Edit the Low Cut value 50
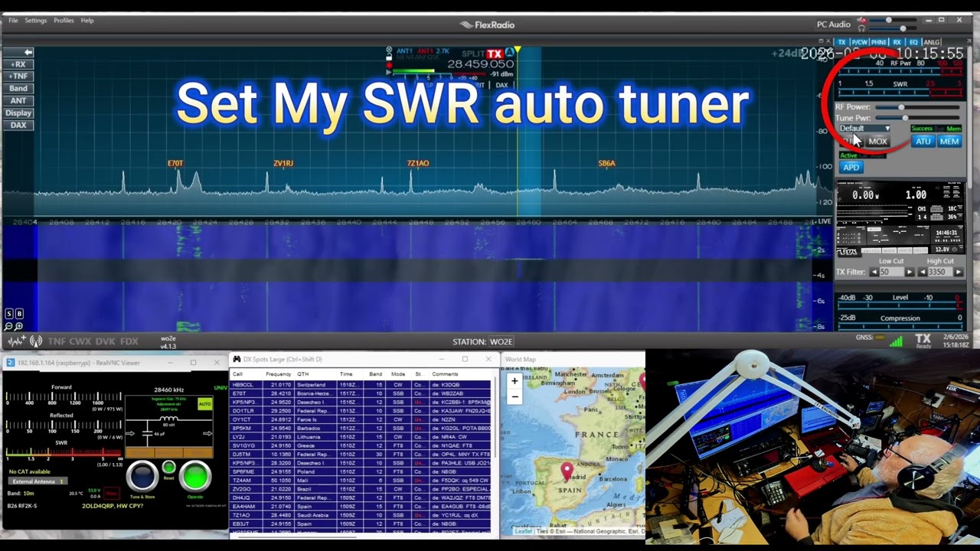Viewport: 980px width, 551px height. point(891,272)
